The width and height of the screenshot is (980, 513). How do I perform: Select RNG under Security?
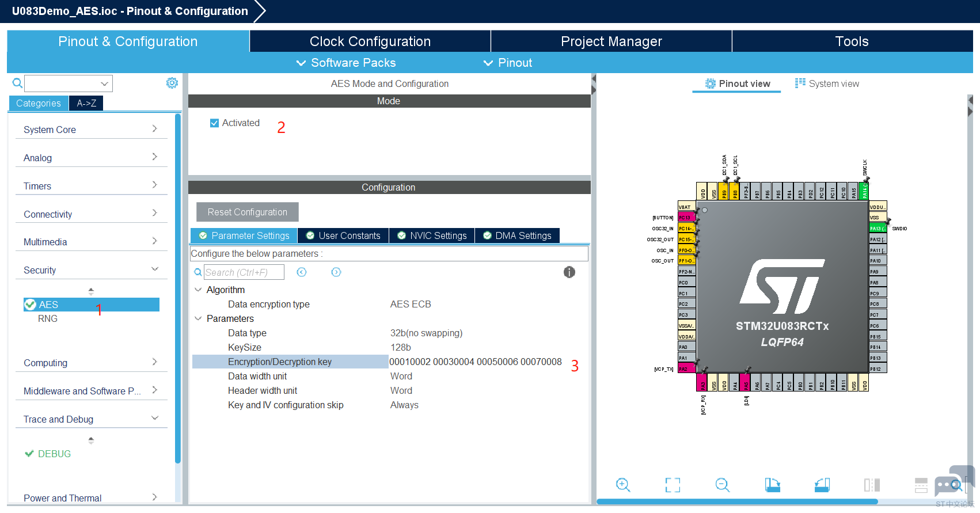[x=48, y=318]
